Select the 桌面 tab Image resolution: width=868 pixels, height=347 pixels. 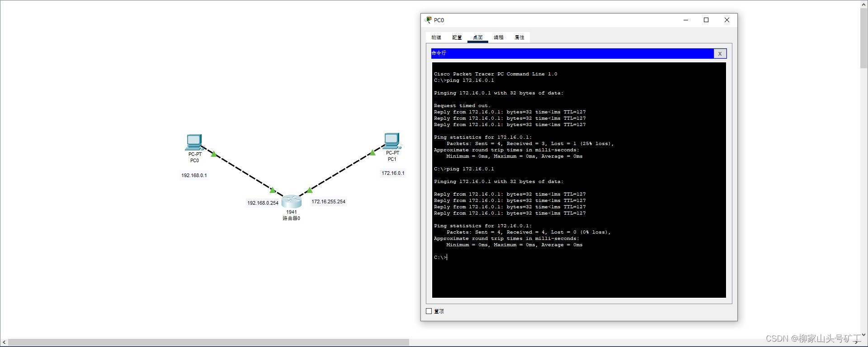[x=478, y=38]
